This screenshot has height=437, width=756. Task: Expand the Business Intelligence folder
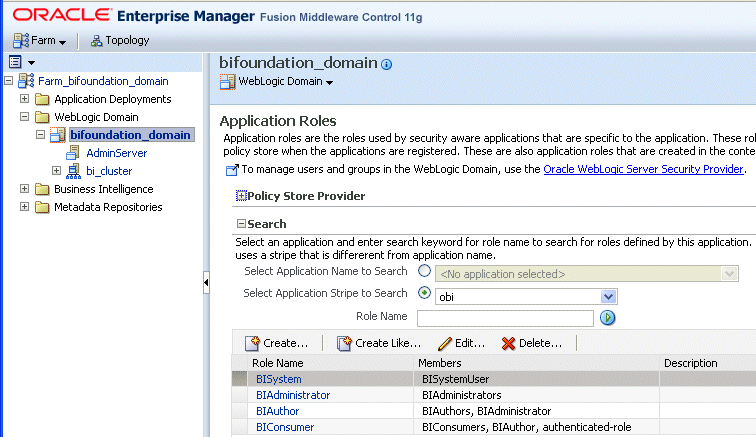pos(25,189)
